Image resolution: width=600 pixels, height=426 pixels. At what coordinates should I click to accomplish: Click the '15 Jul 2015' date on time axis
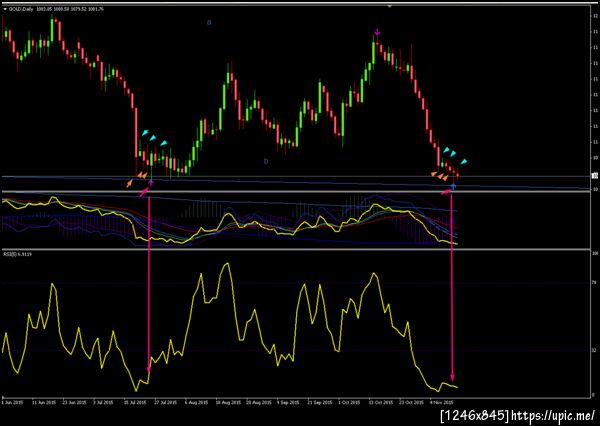point(135,403)
